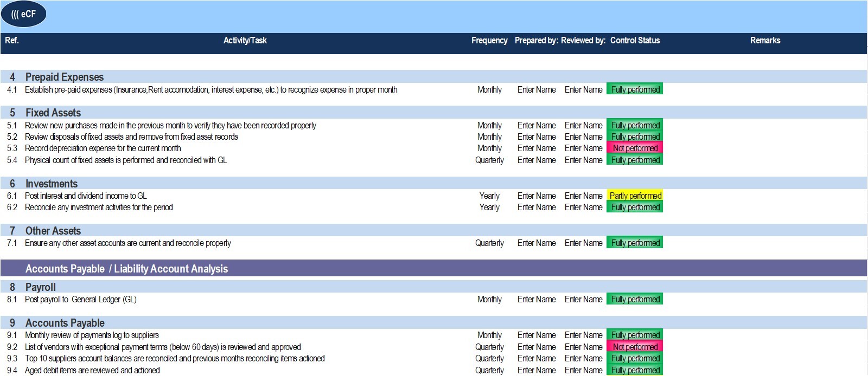Click the Control Status column header

point(635,41)
